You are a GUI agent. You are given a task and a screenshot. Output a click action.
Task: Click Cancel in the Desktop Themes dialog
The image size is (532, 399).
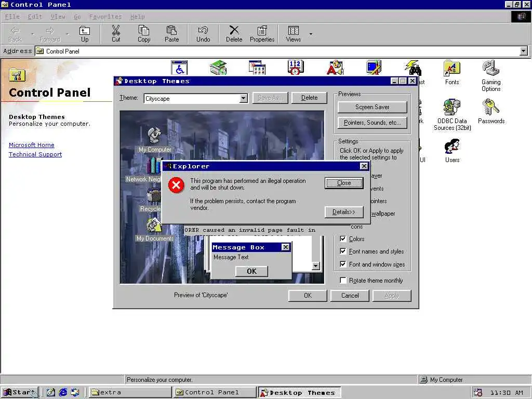tap(350, 296)
